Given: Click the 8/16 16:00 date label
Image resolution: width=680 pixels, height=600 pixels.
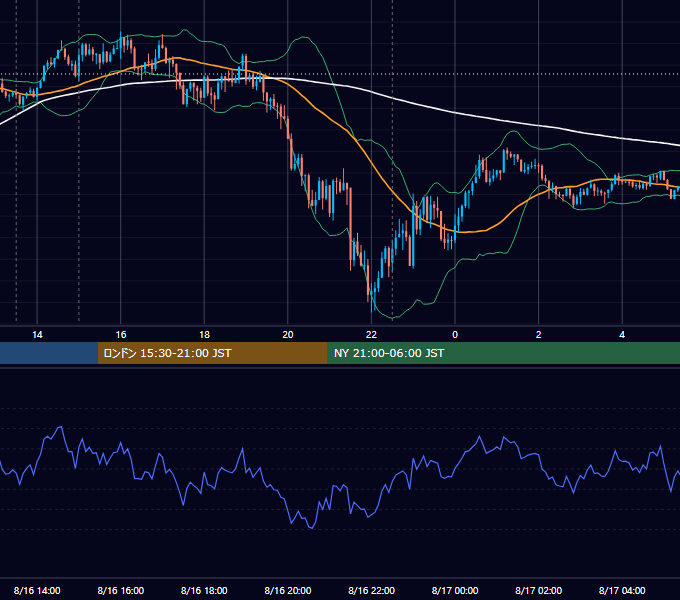Looking at the screenshot, I should (121, 590).
